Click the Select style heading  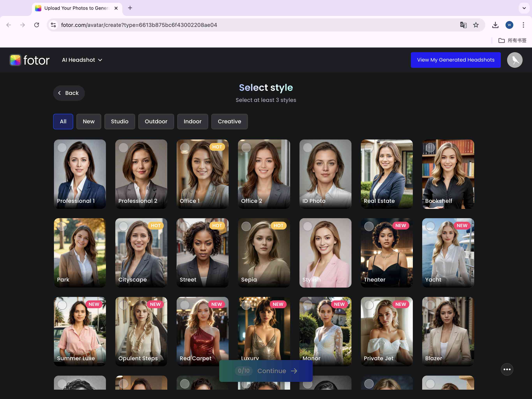(266, 88)
